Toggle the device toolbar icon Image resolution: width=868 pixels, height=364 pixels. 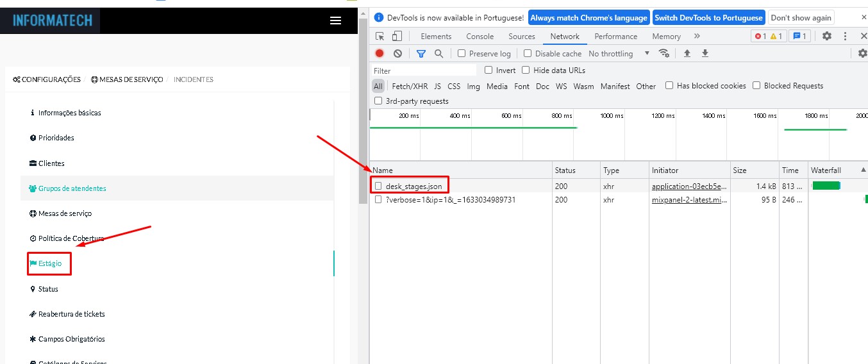pyautogui.click(x=397, y=37)
